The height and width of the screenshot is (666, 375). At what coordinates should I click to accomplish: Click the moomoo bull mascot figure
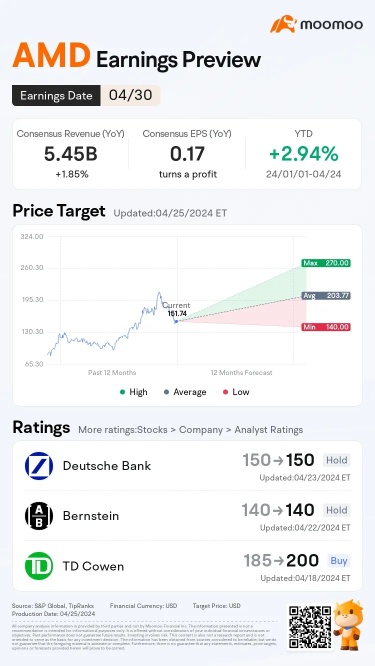tap(348, 624)
